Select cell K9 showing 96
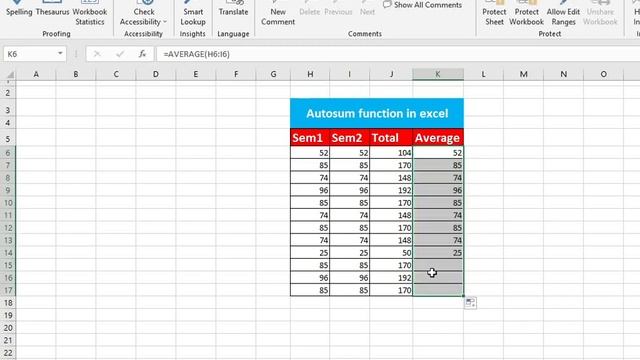Screen dimensions: 640x360 [438, 190]
